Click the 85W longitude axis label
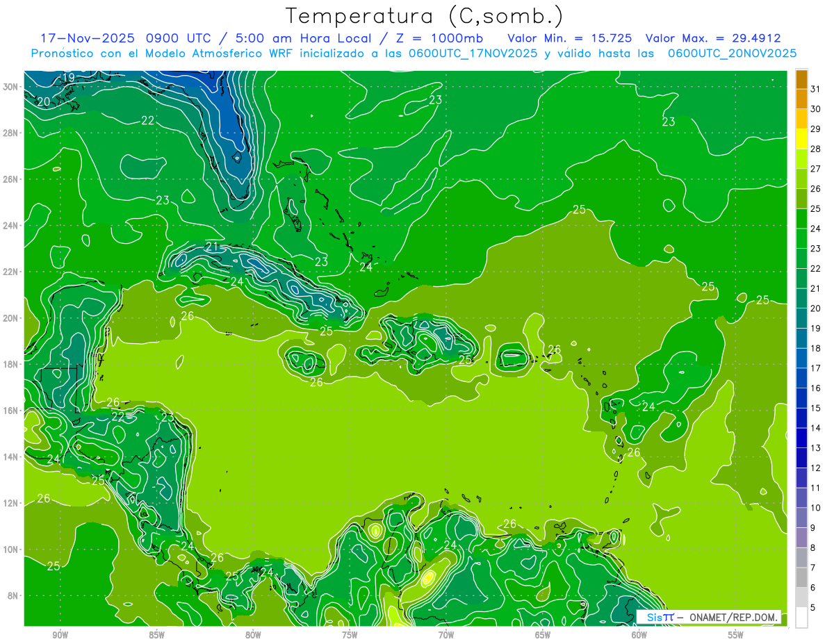The width and height of the screenshot is (834, 644). tap(156, 635)
